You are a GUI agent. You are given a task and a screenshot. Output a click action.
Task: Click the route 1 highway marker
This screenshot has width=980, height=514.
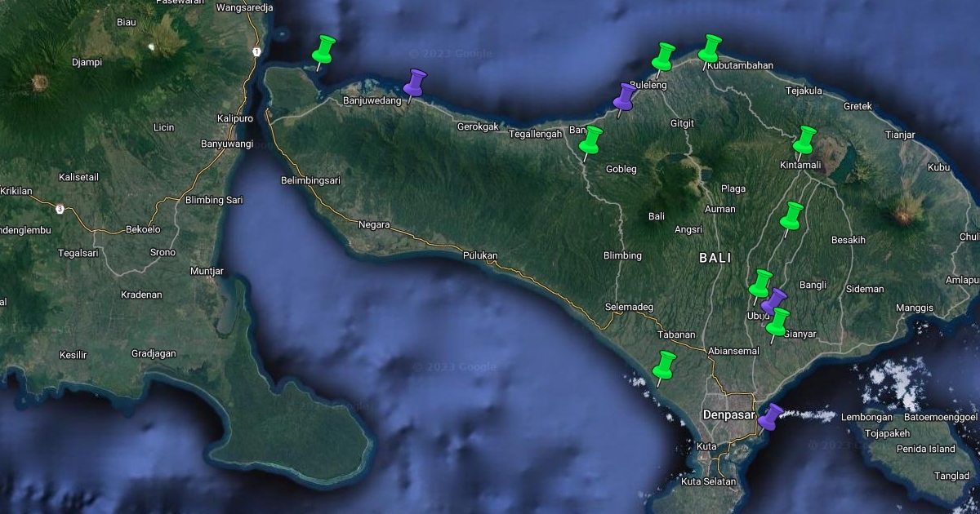click(256, 51)
